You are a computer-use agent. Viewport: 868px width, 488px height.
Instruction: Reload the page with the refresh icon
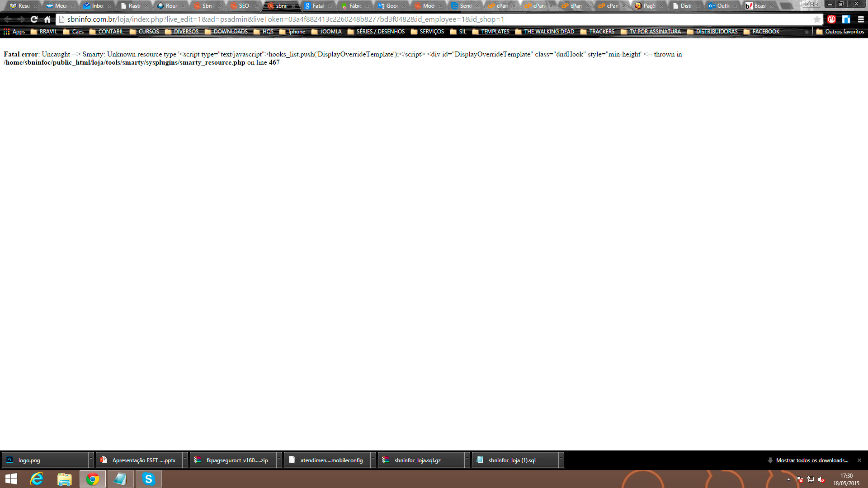tap(34, 19)
